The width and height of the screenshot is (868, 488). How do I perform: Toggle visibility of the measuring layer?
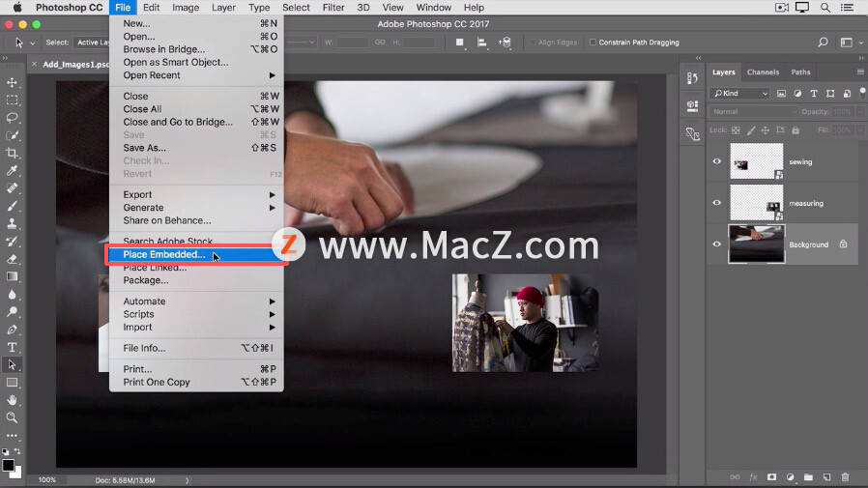717,203
